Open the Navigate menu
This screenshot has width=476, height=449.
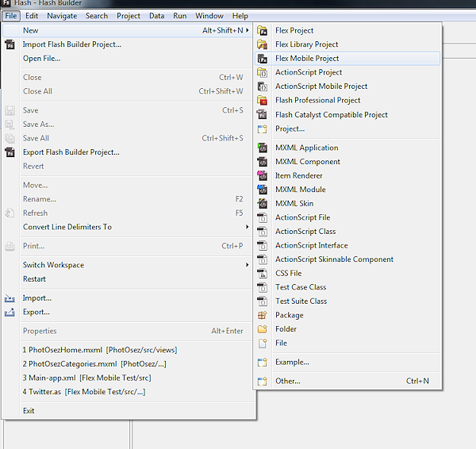pos(62,16)
